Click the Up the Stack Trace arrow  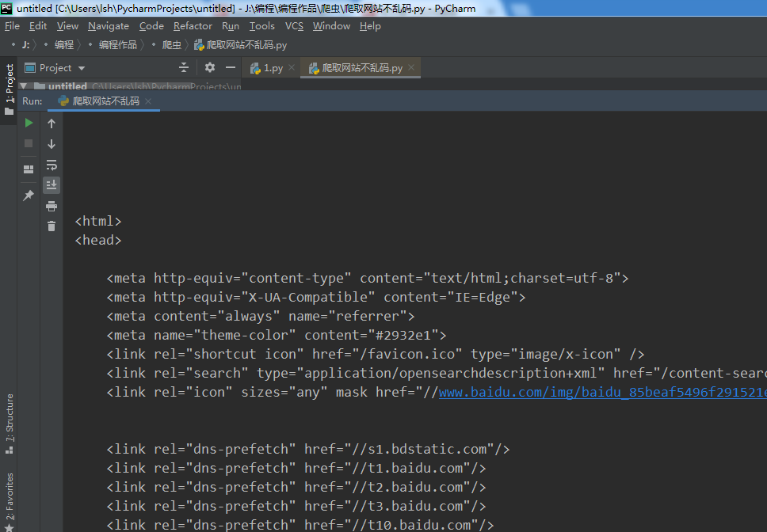point(52,123)
